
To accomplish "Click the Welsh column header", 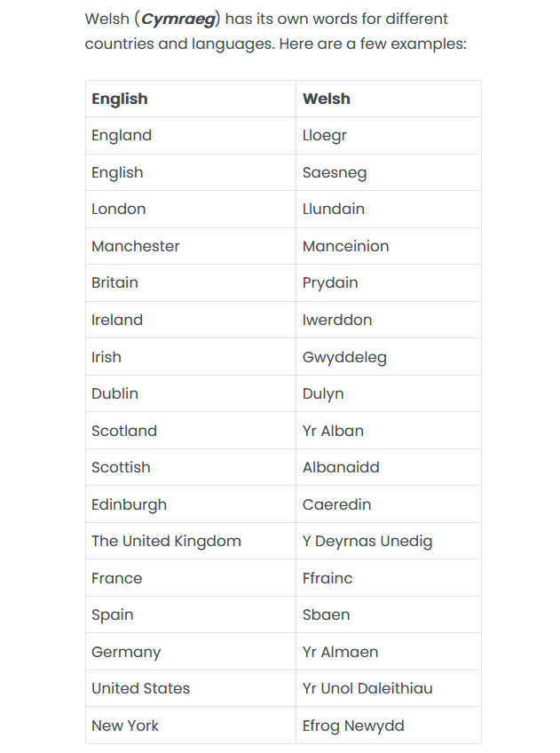I will click(327, 99).
